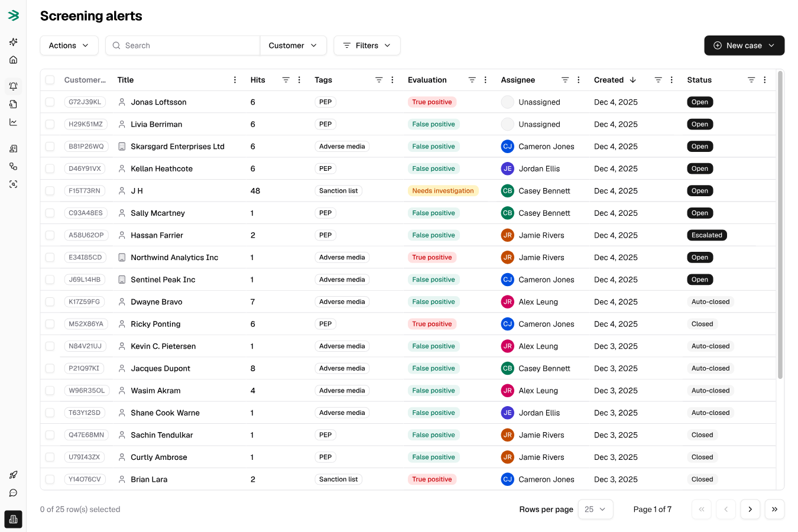Toggle the select-all rows checkbox in header
Viewport: 798px width, 532px height.
(x=50, y=80)
